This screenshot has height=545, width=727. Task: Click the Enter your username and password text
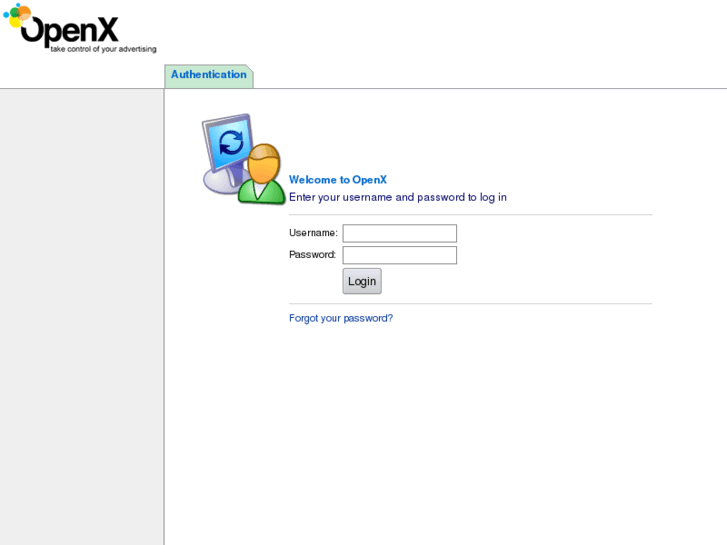(x=398, y=197)
